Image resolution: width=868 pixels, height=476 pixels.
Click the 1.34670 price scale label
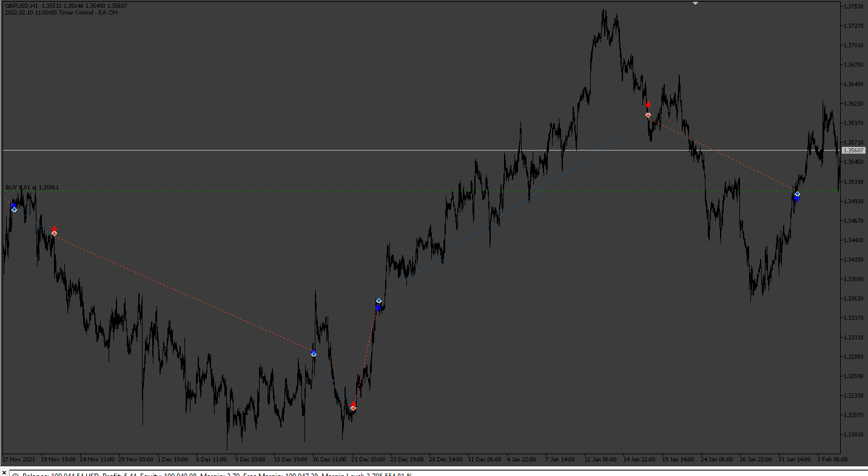click(853, 220)
